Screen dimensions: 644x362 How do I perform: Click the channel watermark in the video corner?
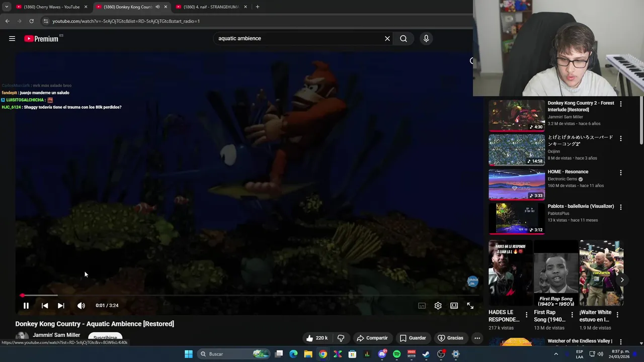[472, 282]
